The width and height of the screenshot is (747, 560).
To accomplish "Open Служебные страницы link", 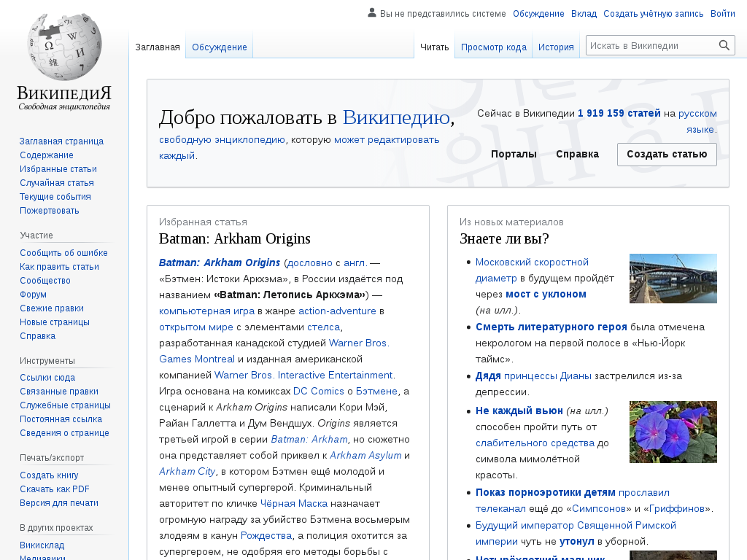I will (x=65, y=405).
